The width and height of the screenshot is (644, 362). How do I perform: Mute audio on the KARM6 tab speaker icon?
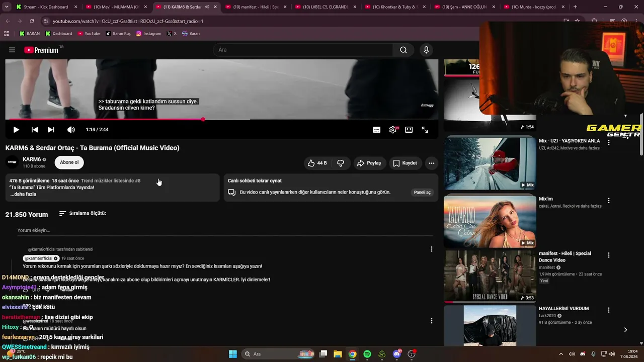tap(207, 7)
